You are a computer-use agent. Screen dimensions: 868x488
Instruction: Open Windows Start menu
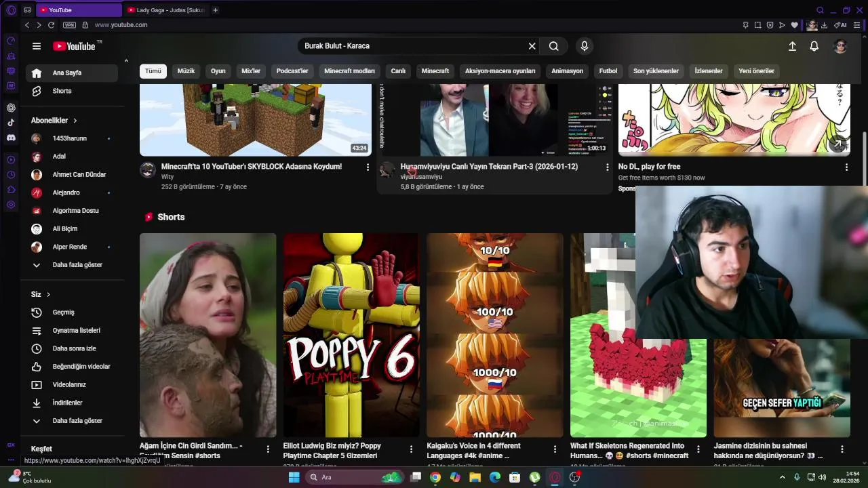click(294, 477)
